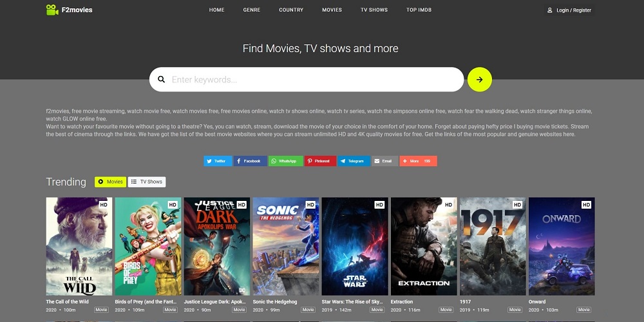Click the 1917 title below poster

[466, 302]
